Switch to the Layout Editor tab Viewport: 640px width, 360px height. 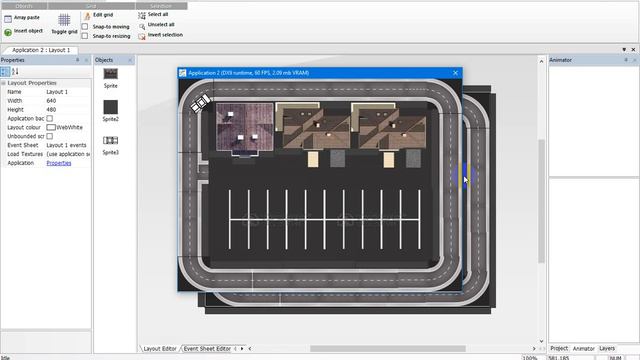tap(160, 349)
